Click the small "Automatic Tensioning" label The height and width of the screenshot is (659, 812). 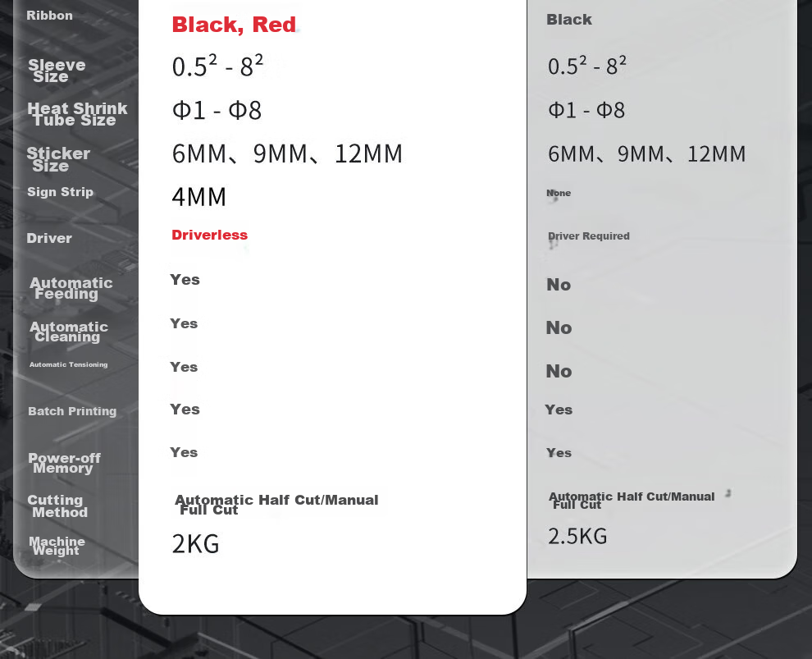tap(68, 364)
